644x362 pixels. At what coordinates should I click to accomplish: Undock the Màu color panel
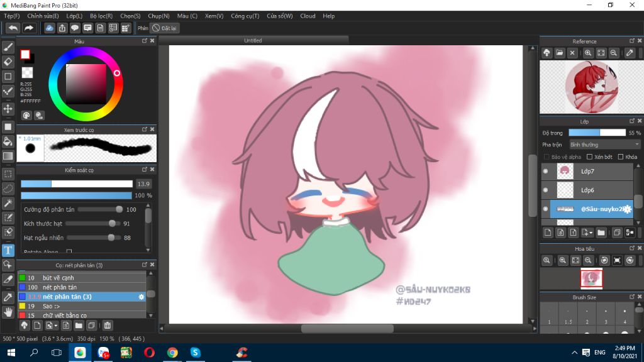tap(145, 41)
